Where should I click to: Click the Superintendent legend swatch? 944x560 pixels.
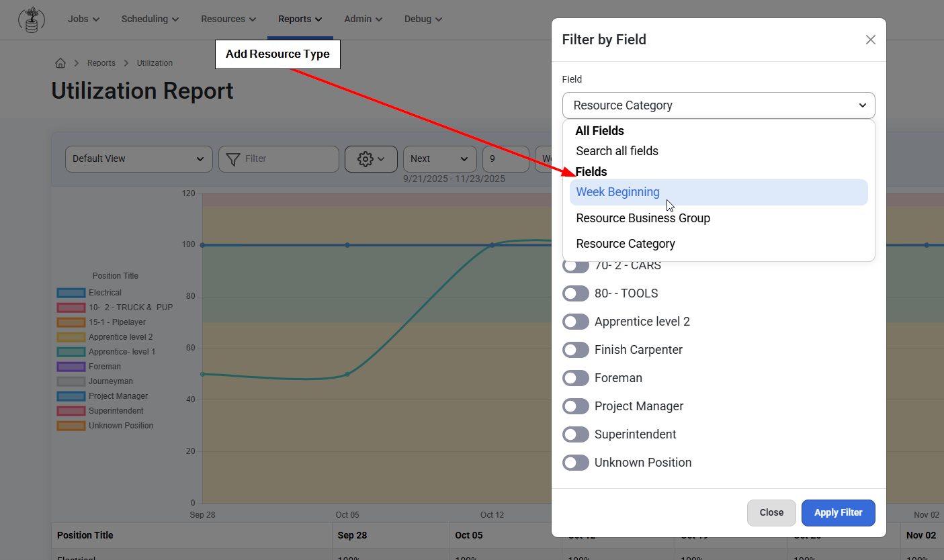click(x=71, y=411)
